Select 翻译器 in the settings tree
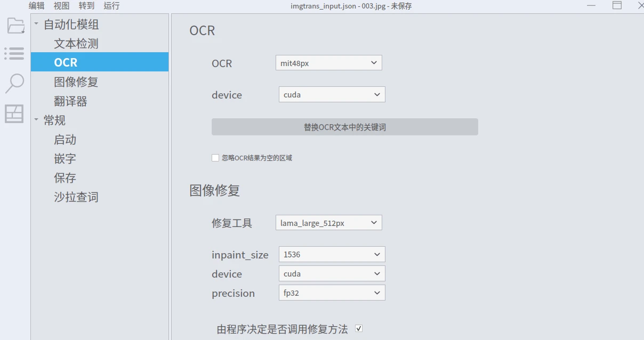This screenshot has width=644, height=340. tap(70, 101)
